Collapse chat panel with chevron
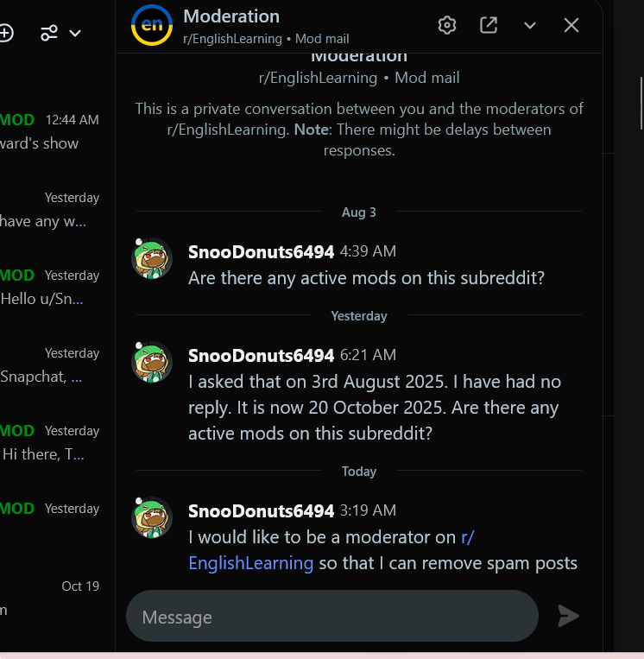 530,25
